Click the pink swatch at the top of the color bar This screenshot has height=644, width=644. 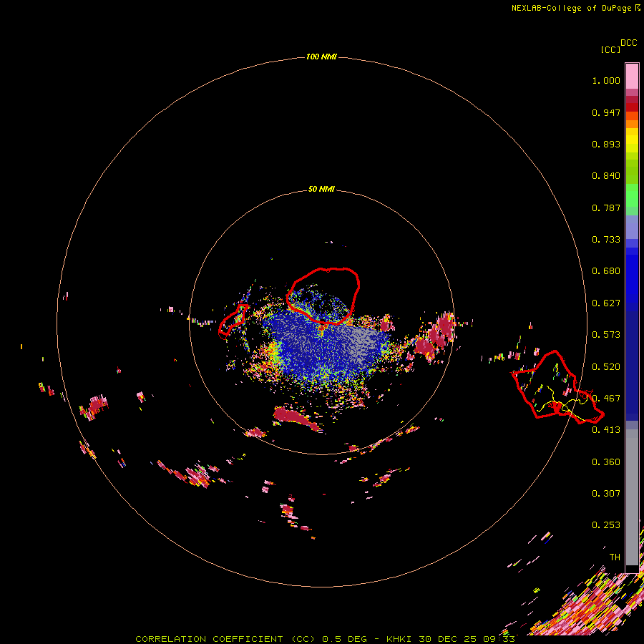[x=632, y=76]
